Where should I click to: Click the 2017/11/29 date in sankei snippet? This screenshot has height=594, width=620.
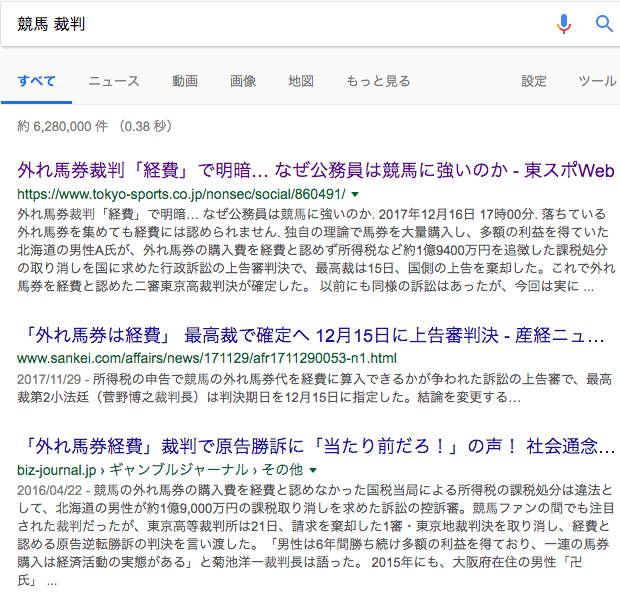click(x=49, y=379)
